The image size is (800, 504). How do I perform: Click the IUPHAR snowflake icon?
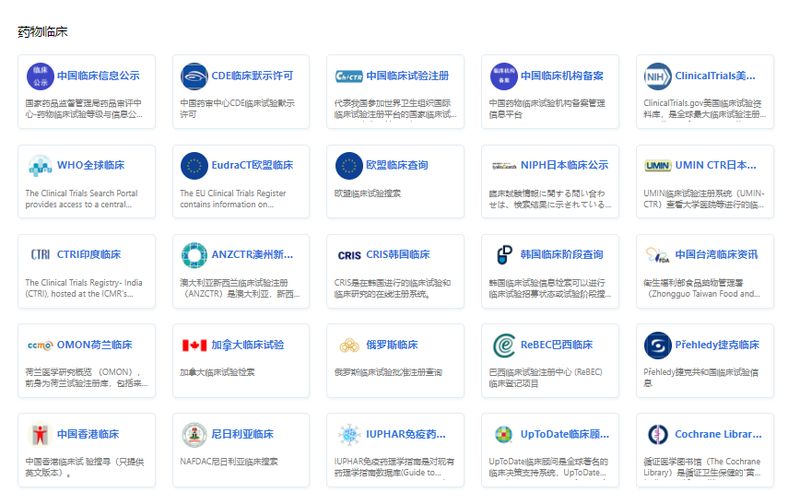click(349, 434)
